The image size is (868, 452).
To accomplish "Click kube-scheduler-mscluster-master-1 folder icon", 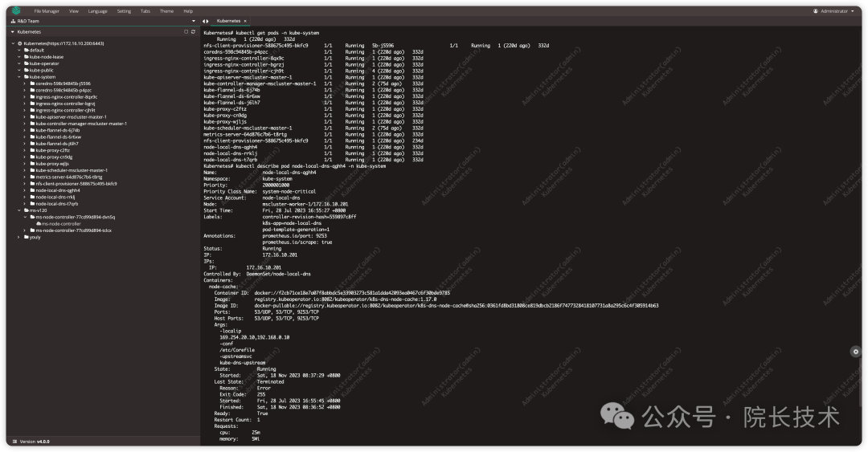I will click(32, 170).
